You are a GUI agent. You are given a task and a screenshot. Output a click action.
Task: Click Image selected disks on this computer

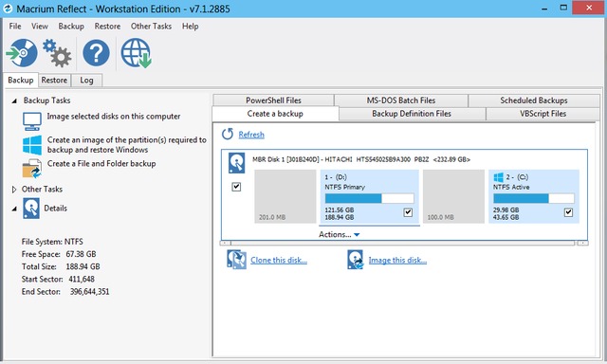pyautogui.click(x=114, y=116)
